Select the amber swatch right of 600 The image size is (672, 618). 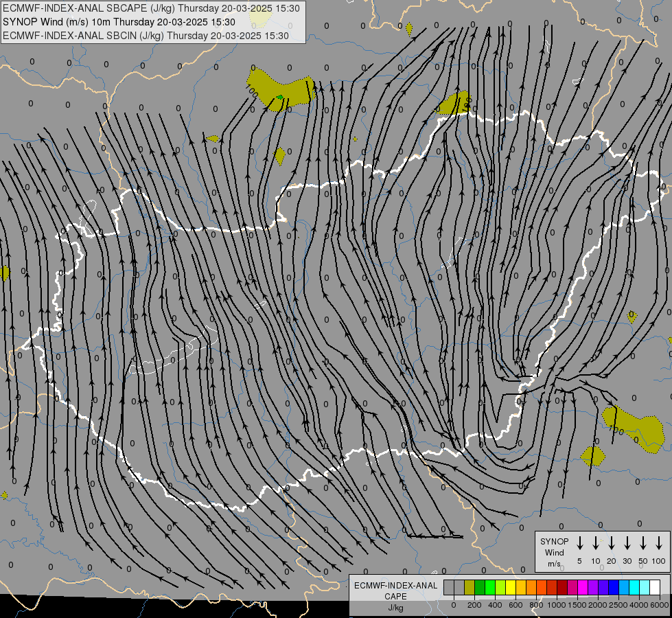click(521, 587)
